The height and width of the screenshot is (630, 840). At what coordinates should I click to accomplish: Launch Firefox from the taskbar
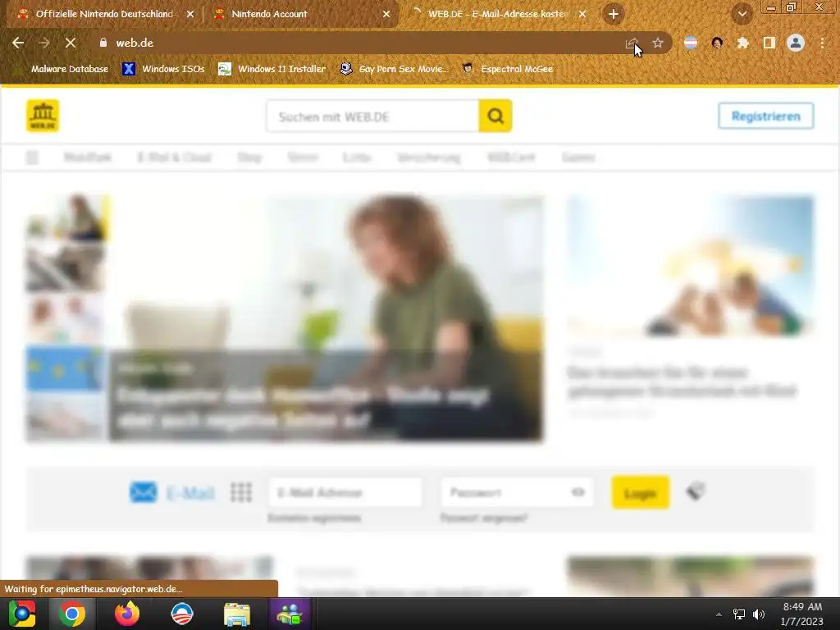(127, 614)
